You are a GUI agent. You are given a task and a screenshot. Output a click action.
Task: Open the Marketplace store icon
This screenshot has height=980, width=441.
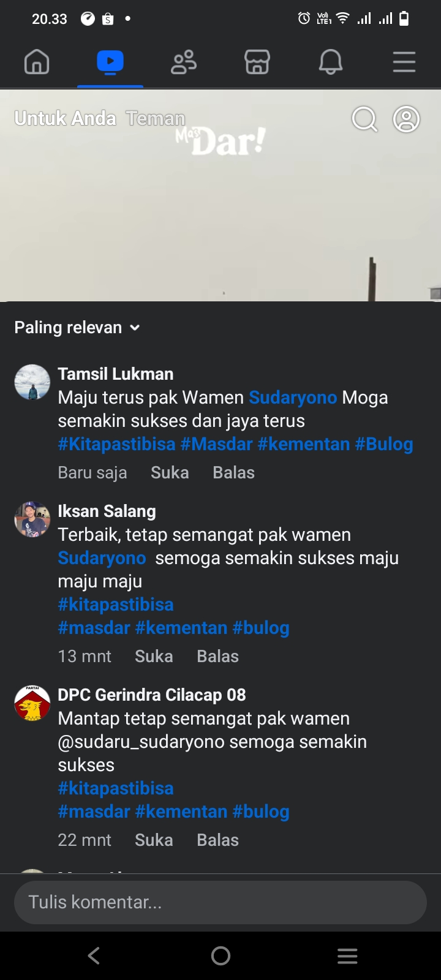point(257,62)
